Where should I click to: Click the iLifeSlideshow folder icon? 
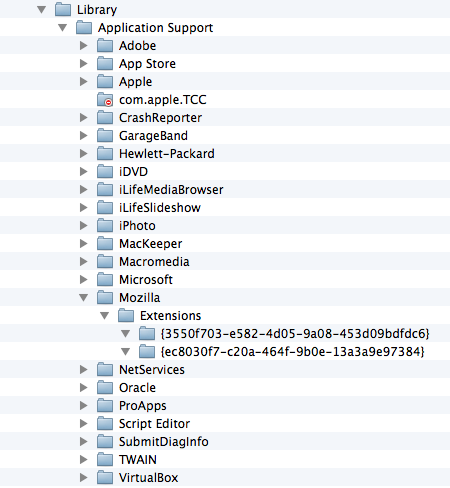105,207
